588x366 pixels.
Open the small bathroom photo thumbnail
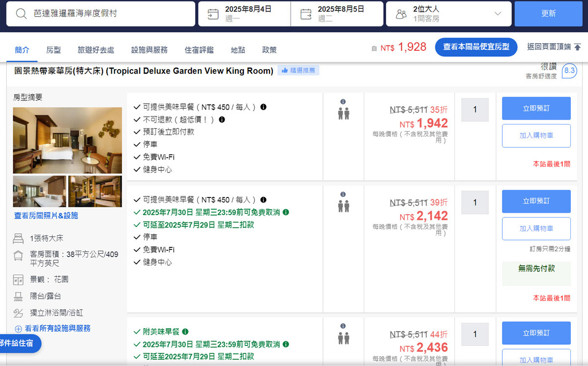95,191
